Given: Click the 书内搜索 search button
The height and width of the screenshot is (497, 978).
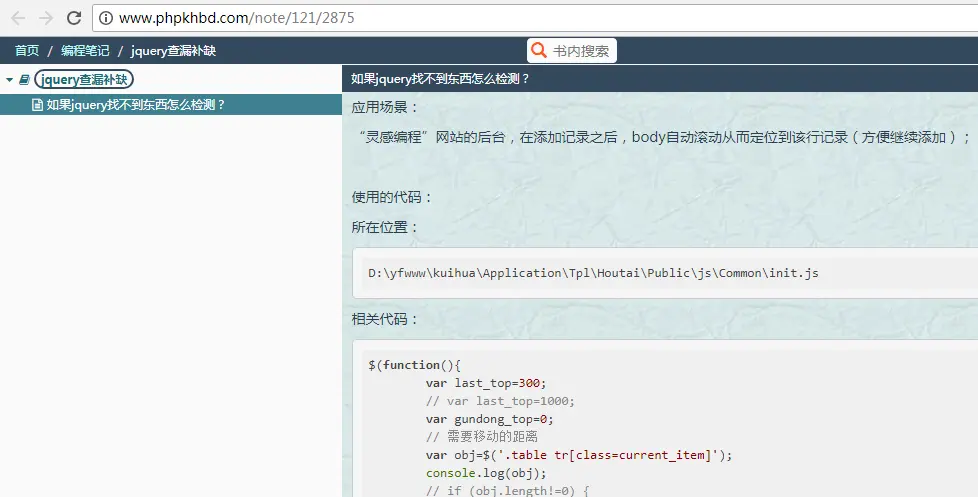Looking at the screenshot, I should pos(572,51).
